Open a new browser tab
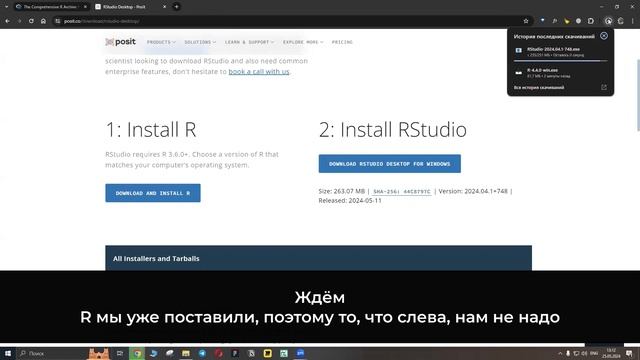Viewport: 640px width, 360px height. pyautogui.click(x=176, y=7)
